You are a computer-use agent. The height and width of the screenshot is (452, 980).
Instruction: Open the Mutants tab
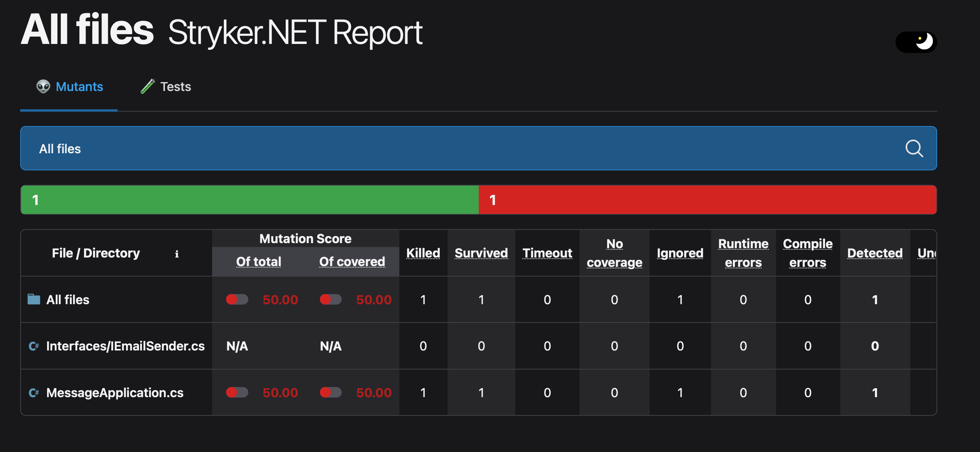click(69, 87)
